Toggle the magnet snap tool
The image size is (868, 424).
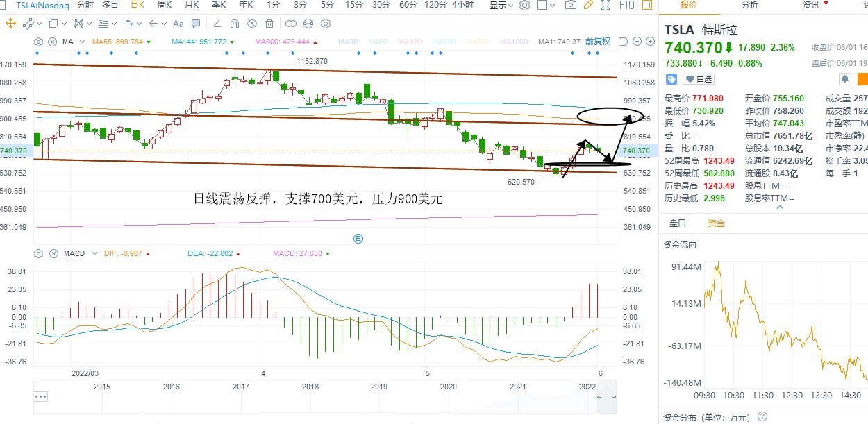(x=235, y=24)
